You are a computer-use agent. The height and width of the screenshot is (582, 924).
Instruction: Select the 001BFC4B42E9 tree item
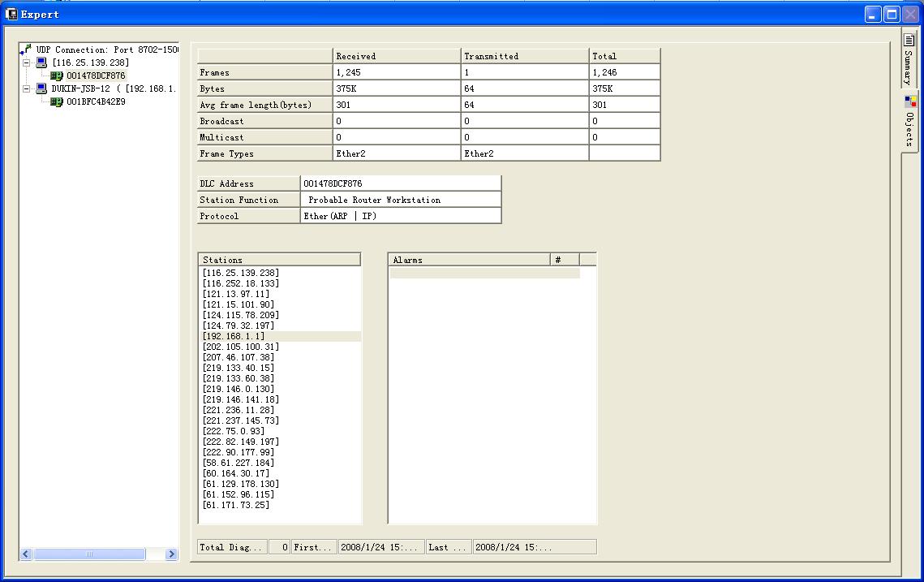(x=96, y=101)
